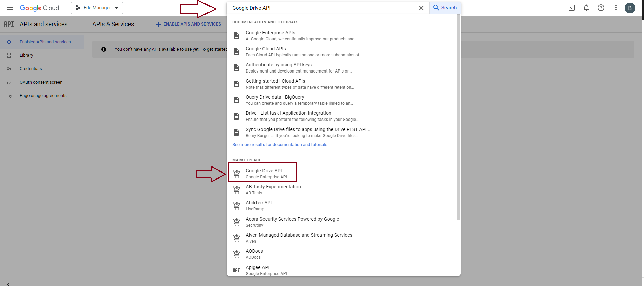Click the info icon in the notice banner

click(x=104, y=49)
